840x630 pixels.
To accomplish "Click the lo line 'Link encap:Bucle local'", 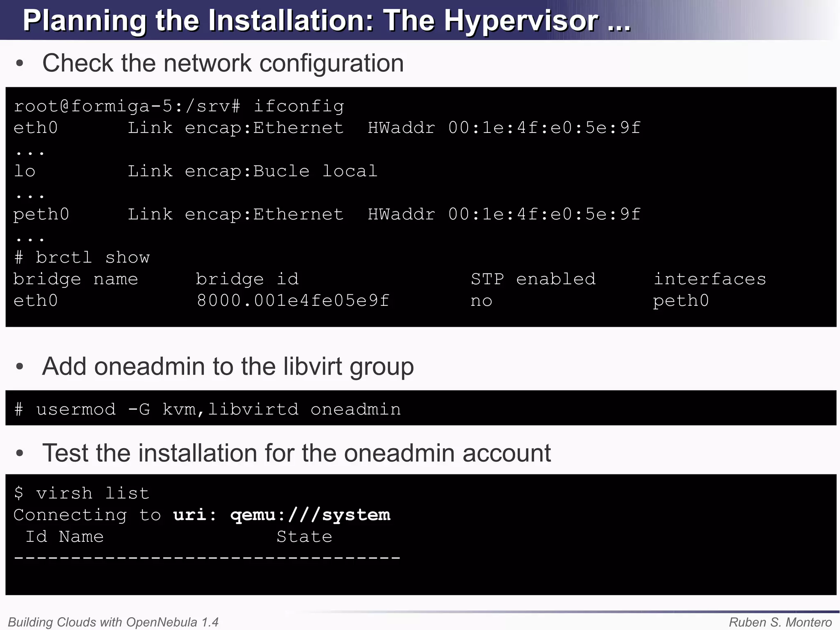I will pos(253,171).
